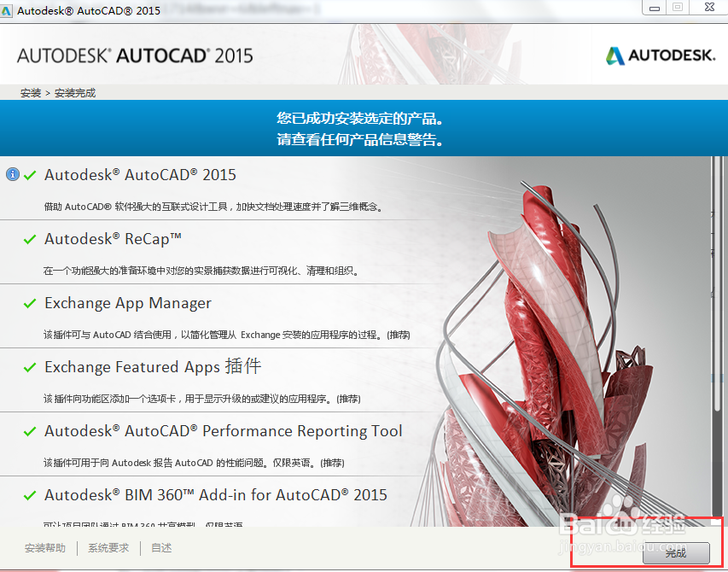Click the 安装完成 breadcrumb
Screen dimensions: 728x572
tap(75, 93)
